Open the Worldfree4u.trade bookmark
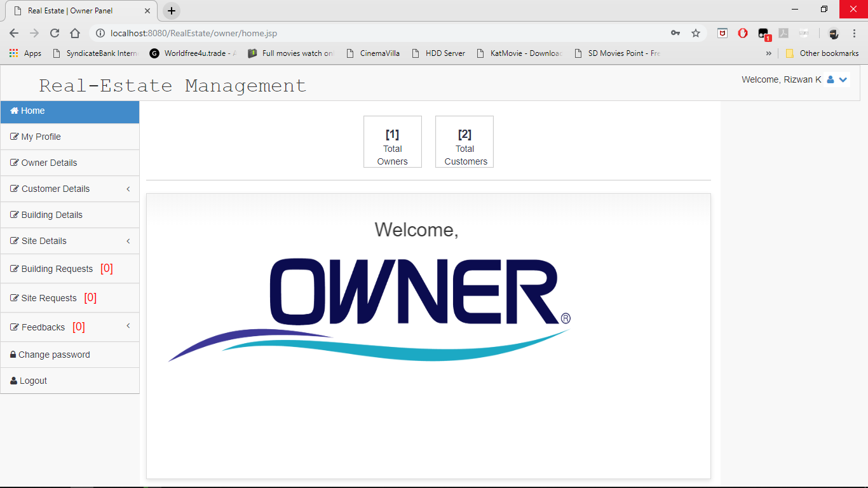Screen dimensions: 868x488 click(193, 53)
